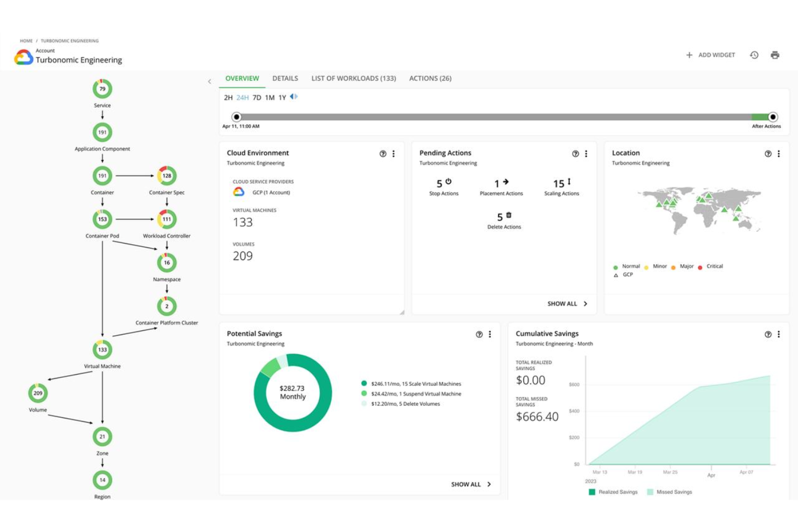This screenshot has width=798, height=532.
Task: Open Cumulative Savings widget options menu
Action: pyautogui.click(x=779, y=334)
